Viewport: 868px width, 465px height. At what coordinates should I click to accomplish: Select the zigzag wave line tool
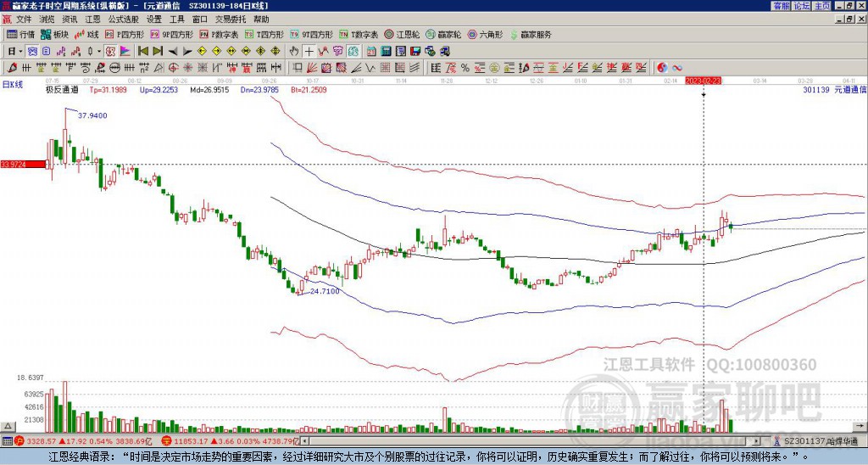370,68
